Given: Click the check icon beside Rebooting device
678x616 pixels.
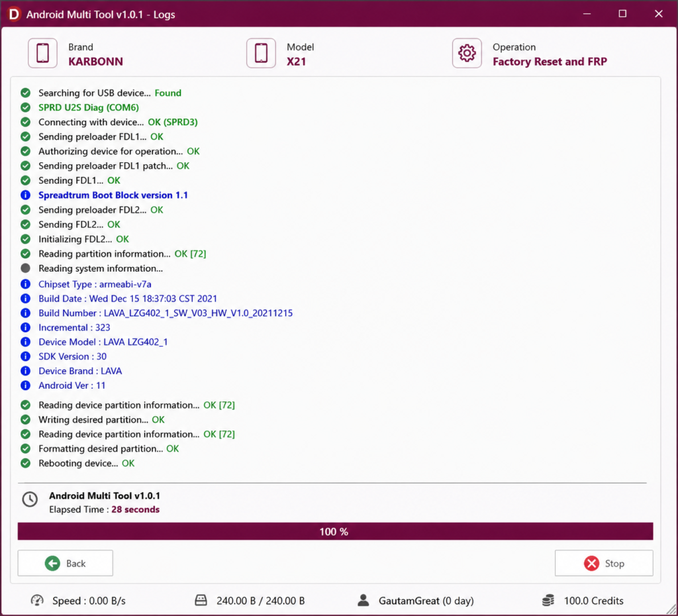Looking at the screenshot, I should coord(26,463).
